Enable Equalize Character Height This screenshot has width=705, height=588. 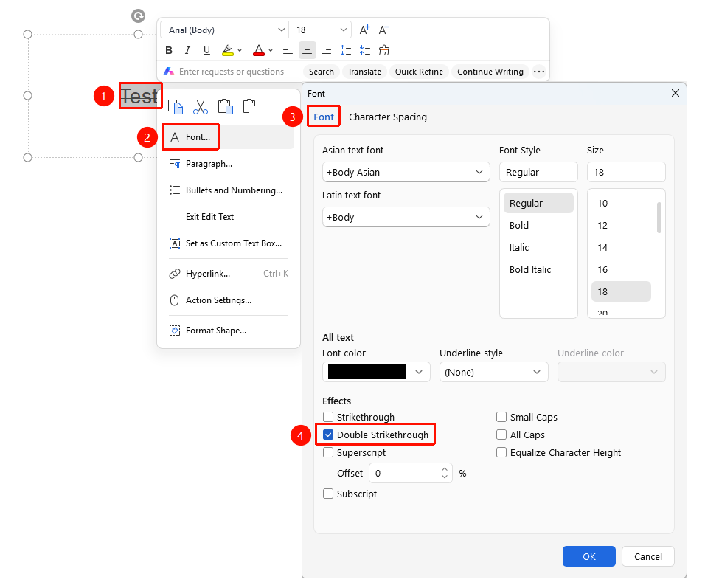point(501,452)
